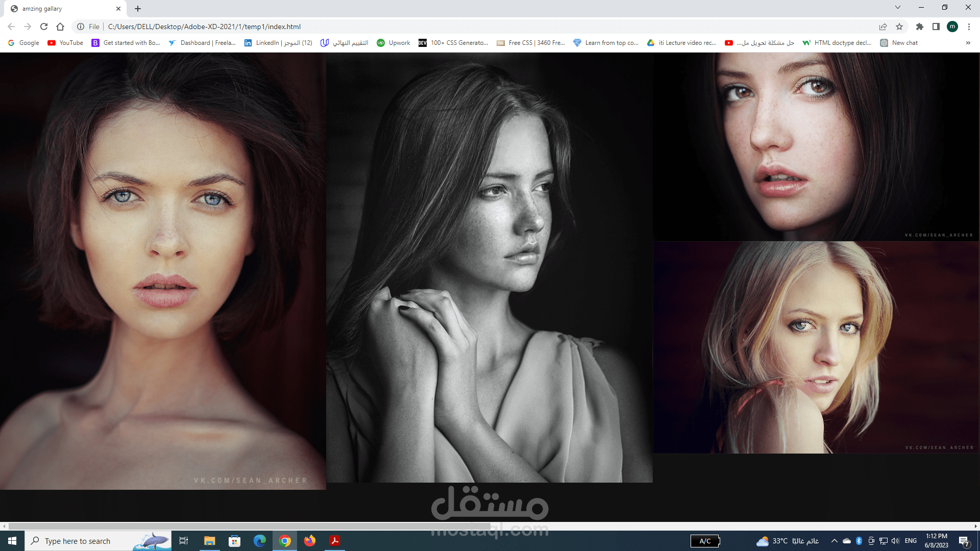
Task: Open the Upwork bookmark
Action: pos(394,43)
